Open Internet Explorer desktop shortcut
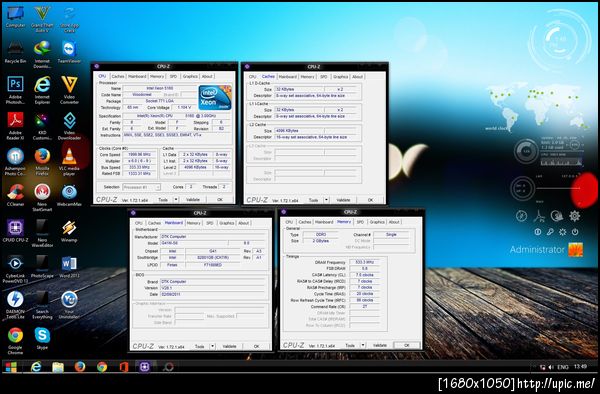 click(42, 90)
